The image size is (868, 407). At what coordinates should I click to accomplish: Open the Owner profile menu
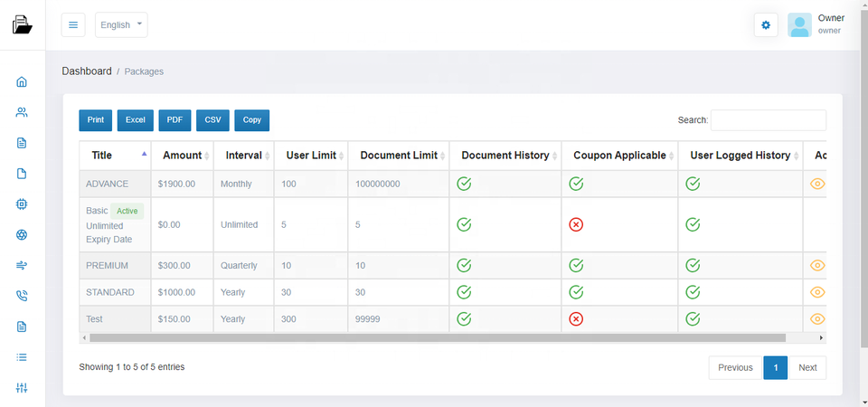(x=816, y=25)
